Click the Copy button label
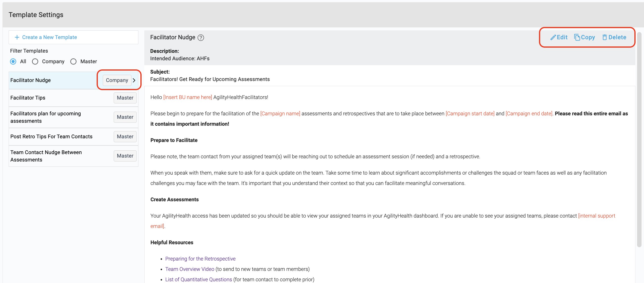This screenshot has height=283, width=644. pyautogui.click(x=588, y=37)
